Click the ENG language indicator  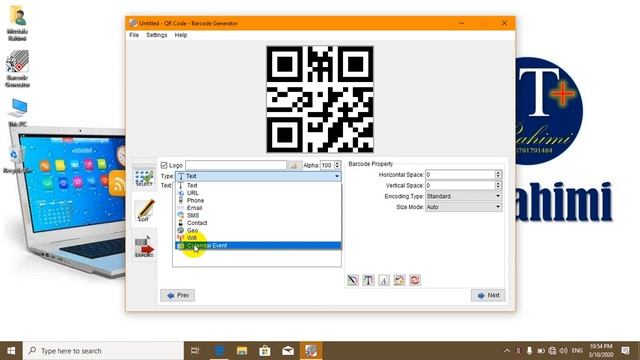577,351
